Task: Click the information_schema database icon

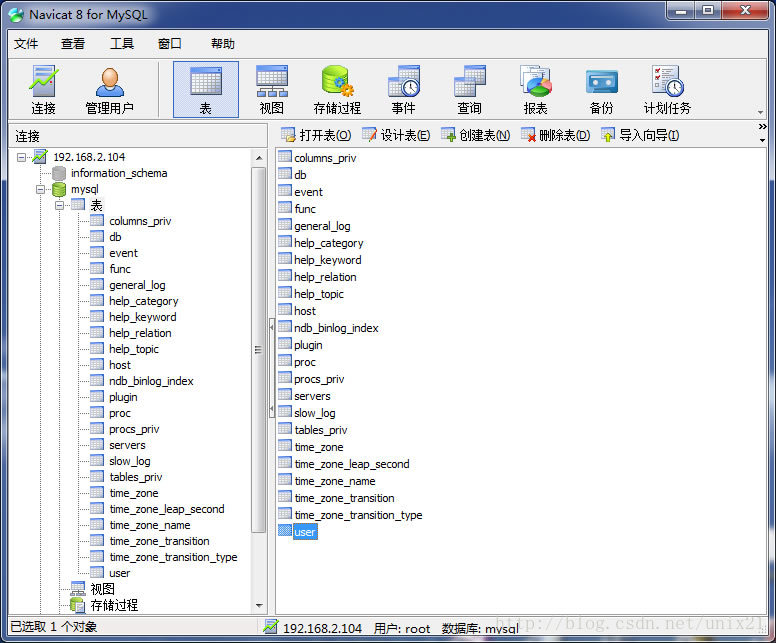Action: coord(59,173)
